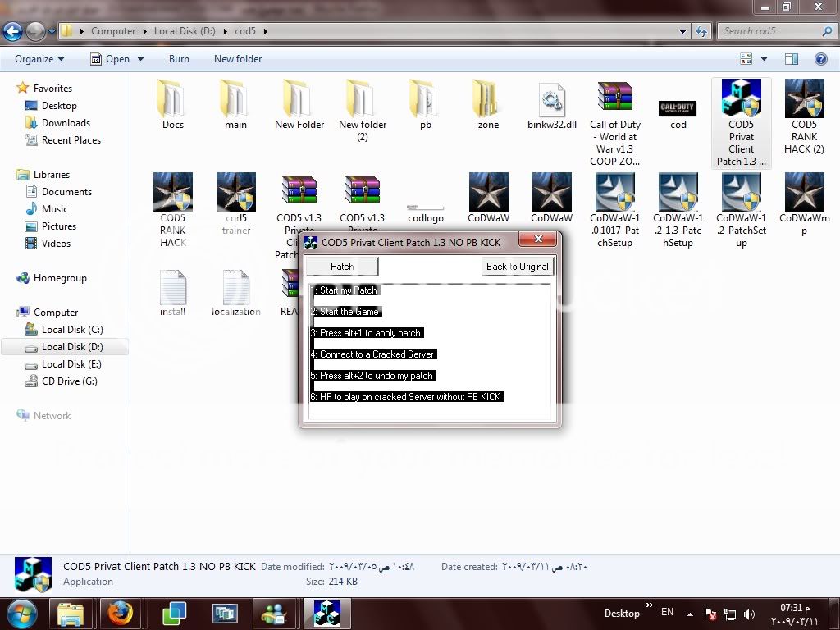Select the localization file

point(235,293)
